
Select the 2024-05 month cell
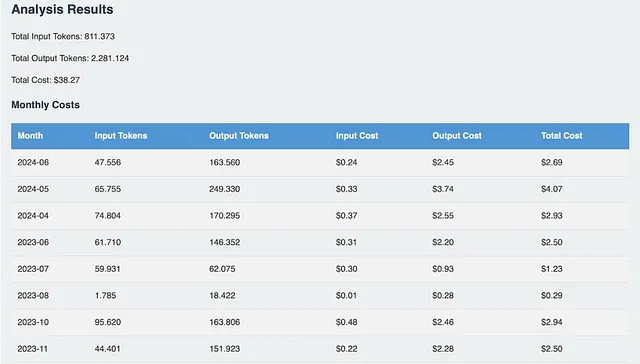click(x=33, y=189)
